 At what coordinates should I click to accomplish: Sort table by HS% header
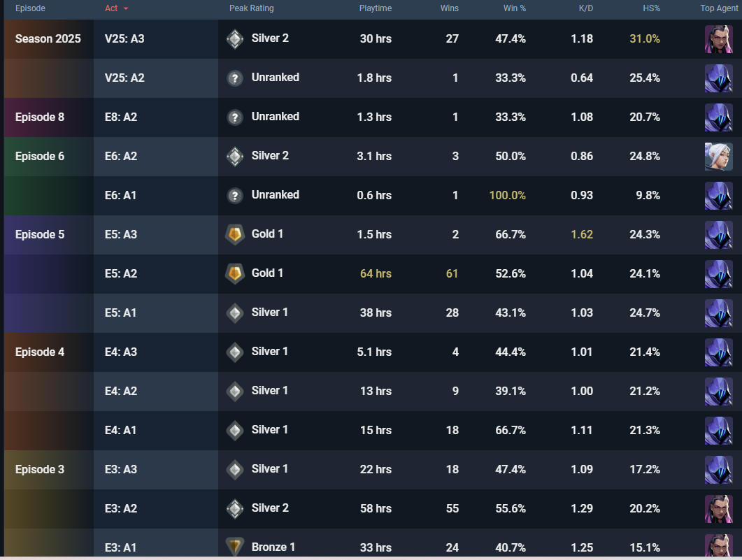tap(650, 8)
